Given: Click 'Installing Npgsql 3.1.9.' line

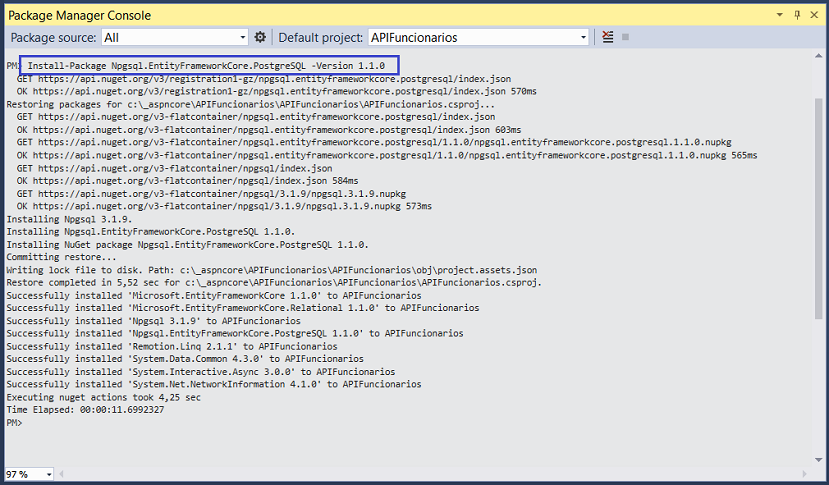Looking at the screenshot, I should pos(69,219).
